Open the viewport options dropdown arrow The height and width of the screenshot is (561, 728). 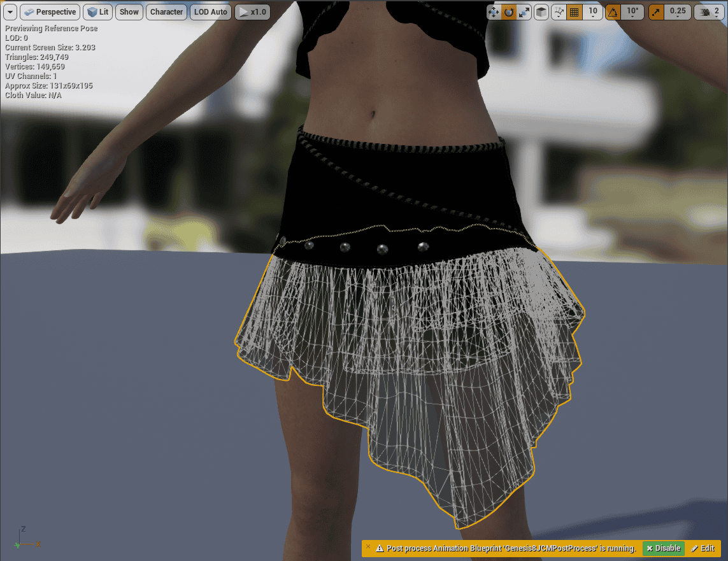pyautogui.click(x=10, y=11)
